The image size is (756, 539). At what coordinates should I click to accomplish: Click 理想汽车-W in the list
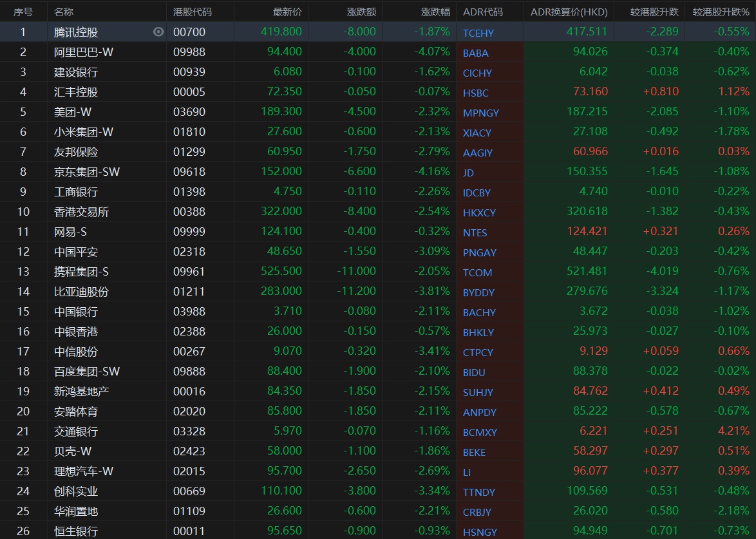(x=84, y=471)
